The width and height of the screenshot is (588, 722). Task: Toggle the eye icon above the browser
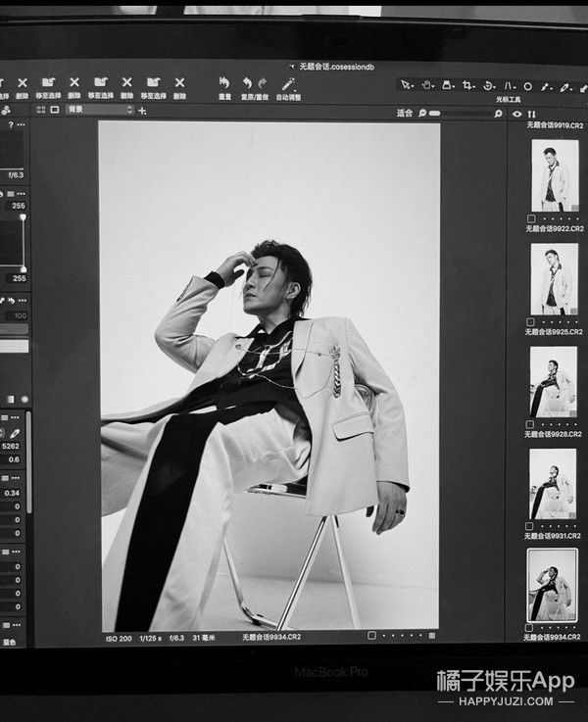(x=517, y=114)
